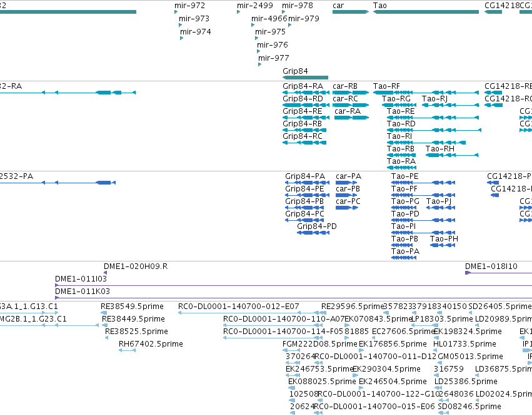Click the mir-972 gene feature label
Viewport: 532px width, 416px height.
(189, 6)
